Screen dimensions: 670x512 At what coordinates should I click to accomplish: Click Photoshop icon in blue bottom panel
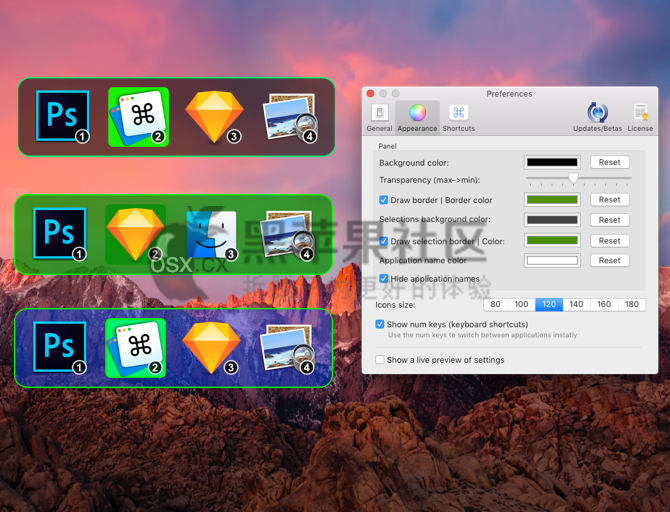(x=60, y=347)
